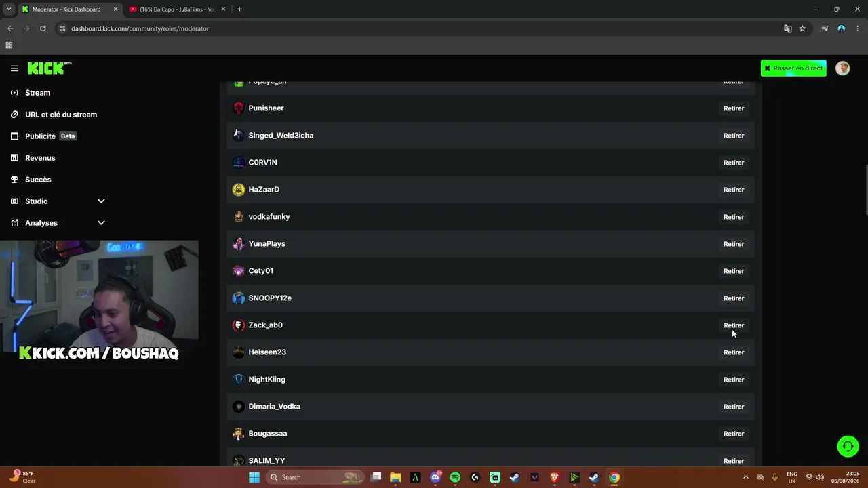Screen dimensions: 868x488
Task: Open the Brave browser from the taskbar
Action: (554, 477)
